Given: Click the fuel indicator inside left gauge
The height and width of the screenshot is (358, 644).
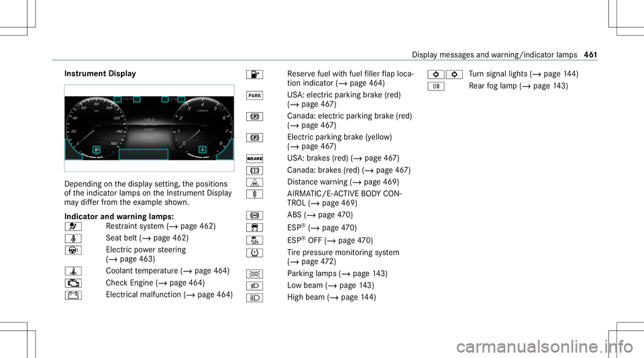Looking at the screenshot, I should [x=97, y=150].
